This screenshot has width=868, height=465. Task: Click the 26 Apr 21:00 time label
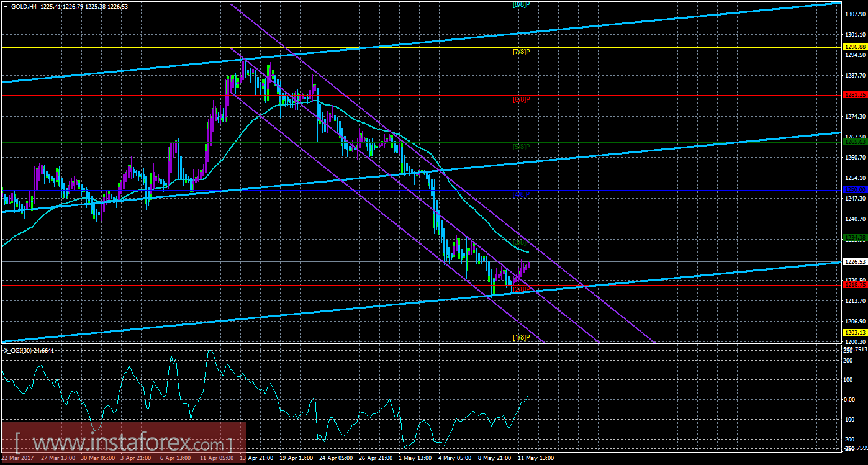tap(376, 458)
